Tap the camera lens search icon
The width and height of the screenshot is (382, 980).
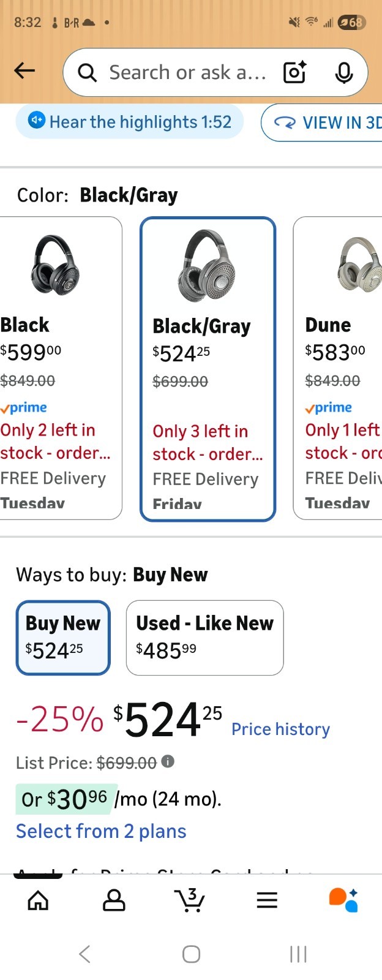click(294, 72)
